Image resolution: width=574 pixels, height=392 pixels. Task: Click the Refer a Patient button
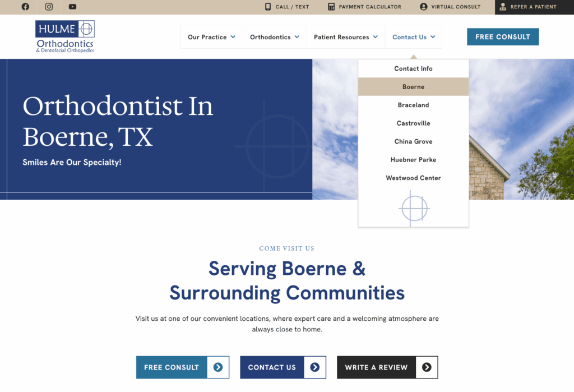click(x=534, y=7)
